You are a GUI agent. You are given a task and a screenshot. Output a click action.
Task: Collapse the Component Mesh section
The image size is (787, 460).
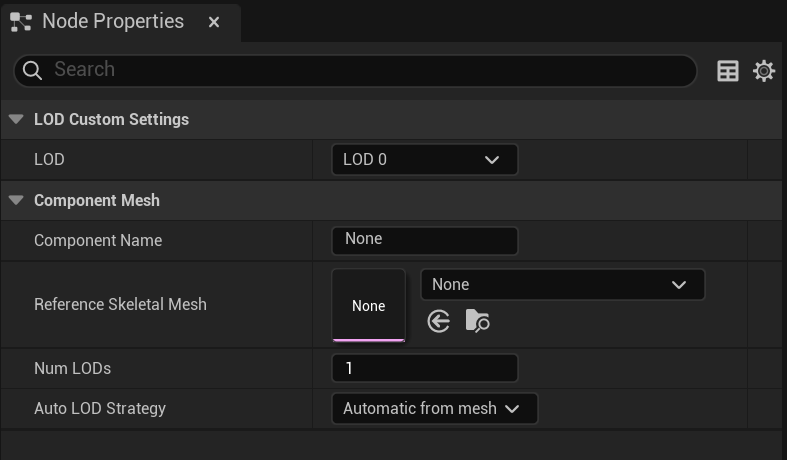(x=16, y=200)
